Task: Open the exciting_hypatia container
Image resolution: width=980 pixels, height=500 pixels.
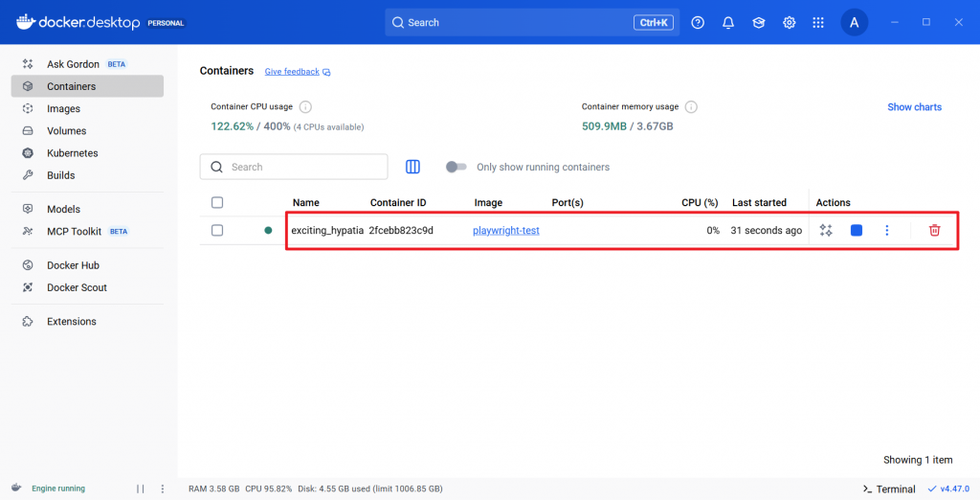Action: pos(327,230)
